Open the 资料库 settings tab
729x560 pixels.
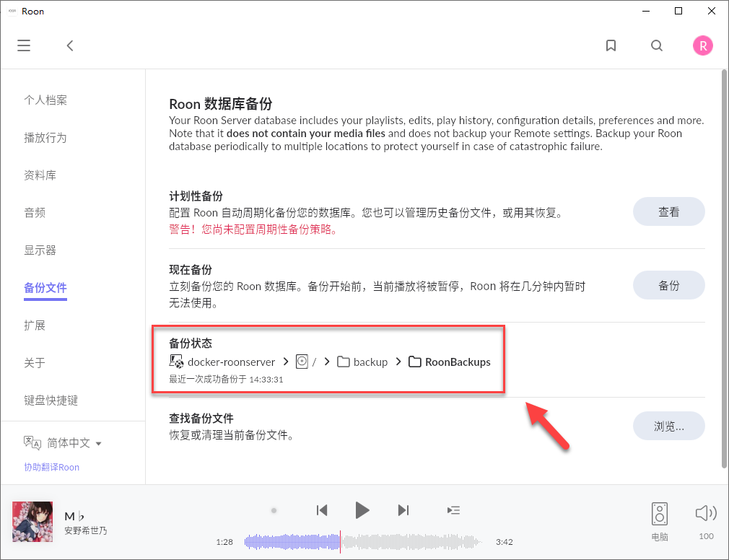(x=40, y=175)
